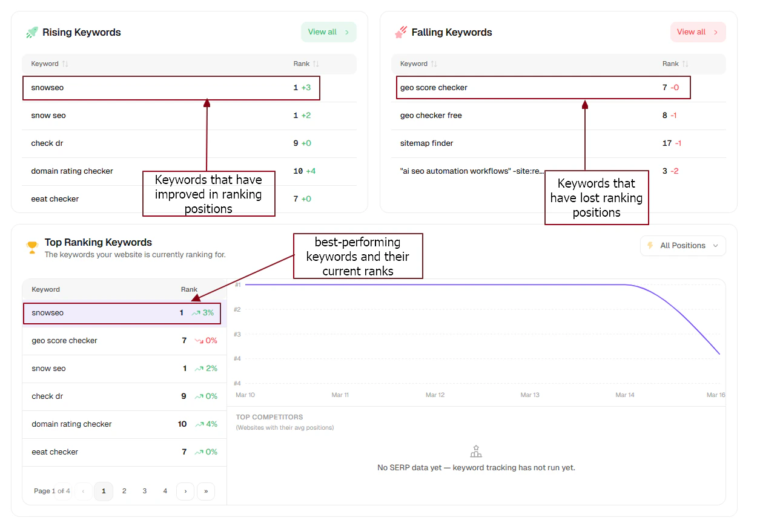Select page 3 in the pagination
The height and width of the screenshot is (532, 757).
[x=144, y=491]
